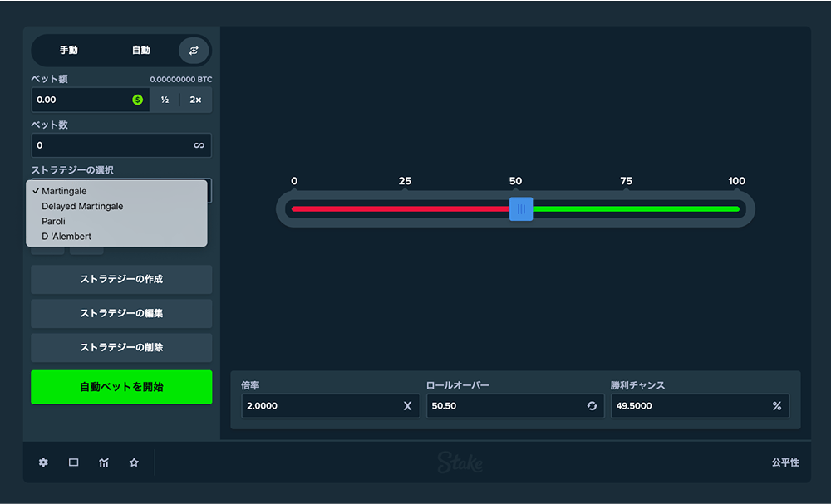
Task: Click the green portion of the slider
Action: point(636,209)
